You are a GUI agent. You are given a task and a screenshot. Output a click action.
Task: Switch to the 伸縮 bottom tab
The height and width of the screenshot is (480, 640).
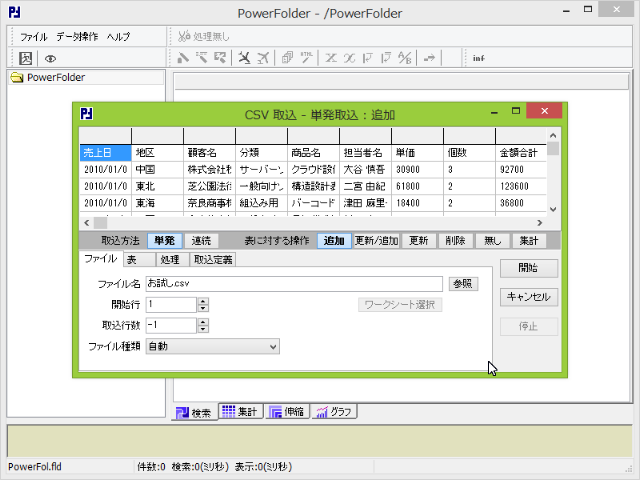click(287, 411)
